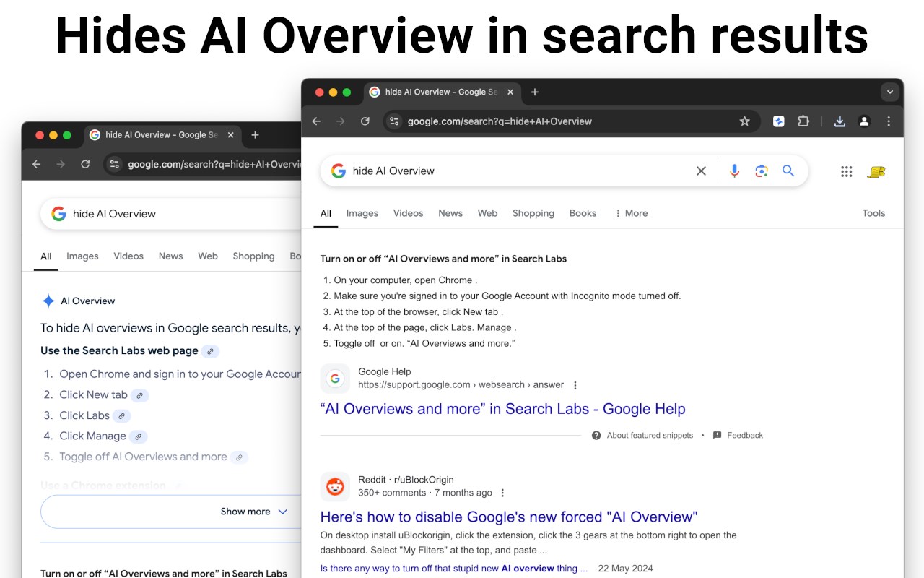
Task: Click About featured snippets
Action: point(642,436)
